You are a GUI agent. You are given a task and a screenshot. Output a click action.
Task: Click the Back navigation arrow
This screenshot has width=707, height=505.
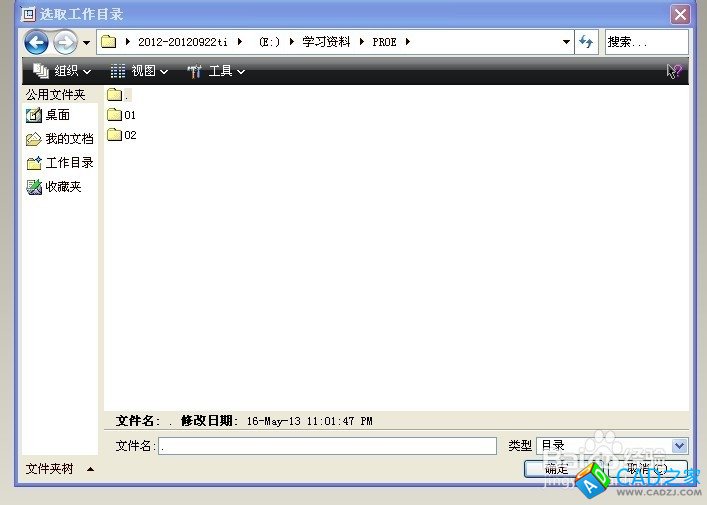pos(36,42)
